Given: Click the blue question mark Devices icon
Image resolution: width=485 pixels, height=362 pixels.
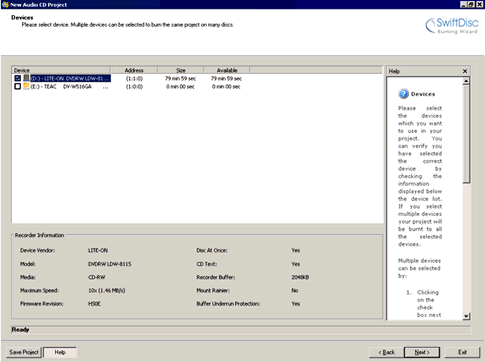Looking at the screenshot, I should pyautogui.click(x=403, y=94).
